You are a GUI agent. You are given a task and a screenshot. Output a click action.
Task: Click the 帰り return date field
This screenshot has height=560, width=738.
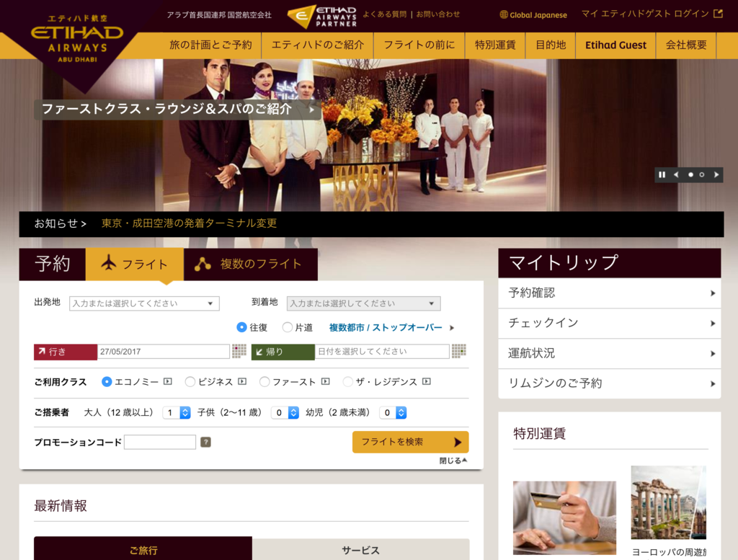(382, 352)
